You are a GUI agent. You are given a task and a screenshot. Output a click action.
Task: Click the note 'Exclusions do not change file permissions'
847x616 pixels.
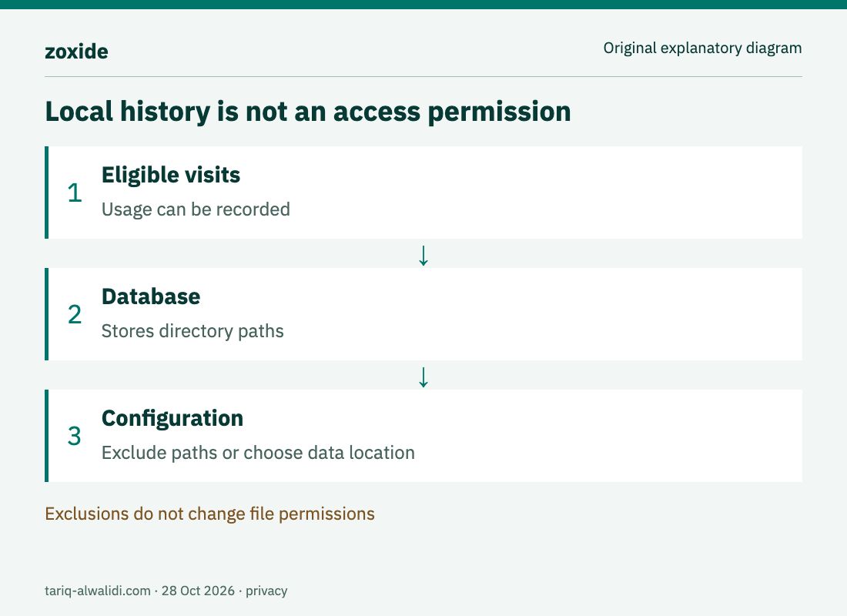pyautogui.click(x=209, y=514)
